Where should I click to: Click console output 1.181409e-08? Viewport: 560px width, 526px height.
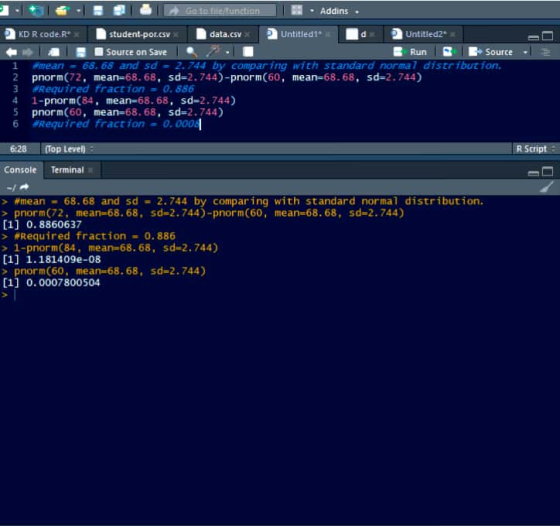tap(63, 260)
